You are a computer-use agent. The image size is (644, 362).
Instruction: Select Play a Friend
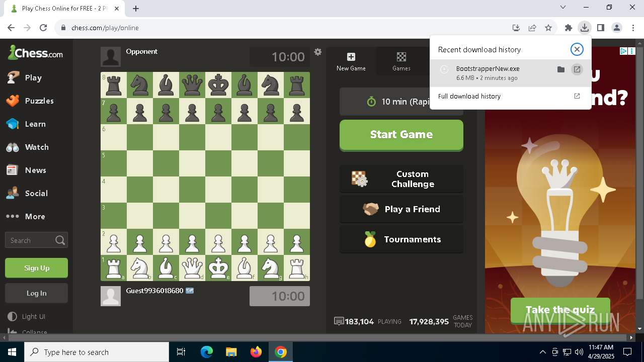[401, 209]
